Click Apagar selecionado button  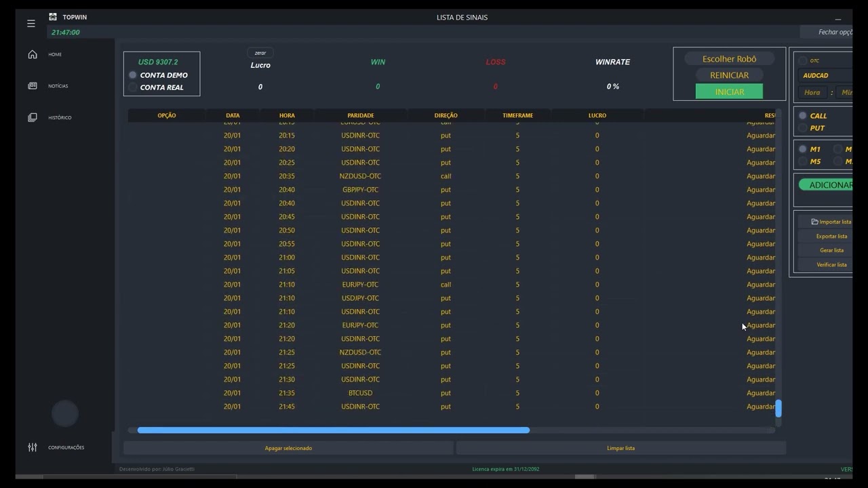tap(288, 448)
